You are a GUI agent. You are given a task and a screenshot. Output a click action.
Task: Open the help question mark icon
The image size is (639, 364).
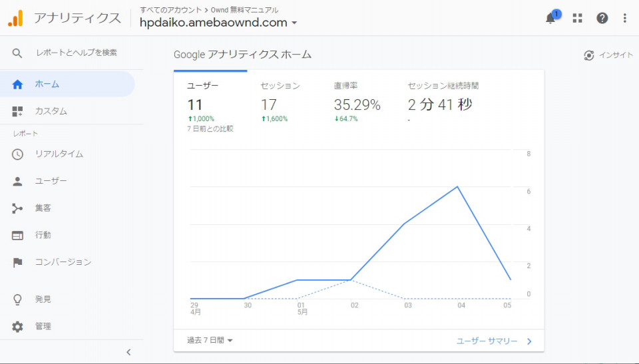602,18
